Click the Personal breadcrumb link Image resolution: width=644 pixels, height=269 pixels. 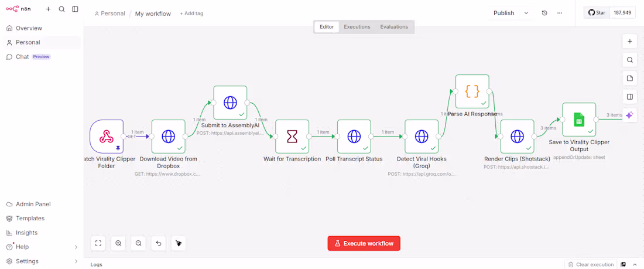tap(109, 13)
